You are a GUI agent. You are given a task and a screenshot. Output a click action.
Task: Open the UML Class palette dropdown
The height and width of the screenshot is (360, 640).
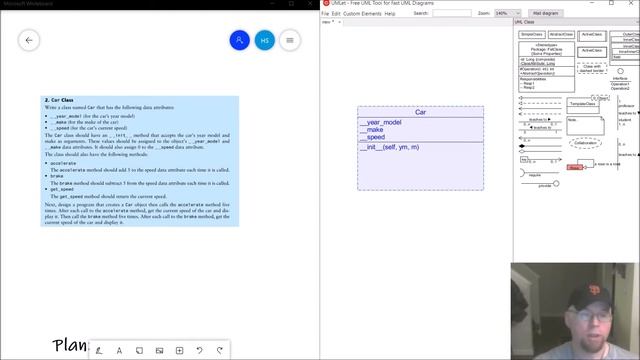pyautogui.click(x=576, y=22)
